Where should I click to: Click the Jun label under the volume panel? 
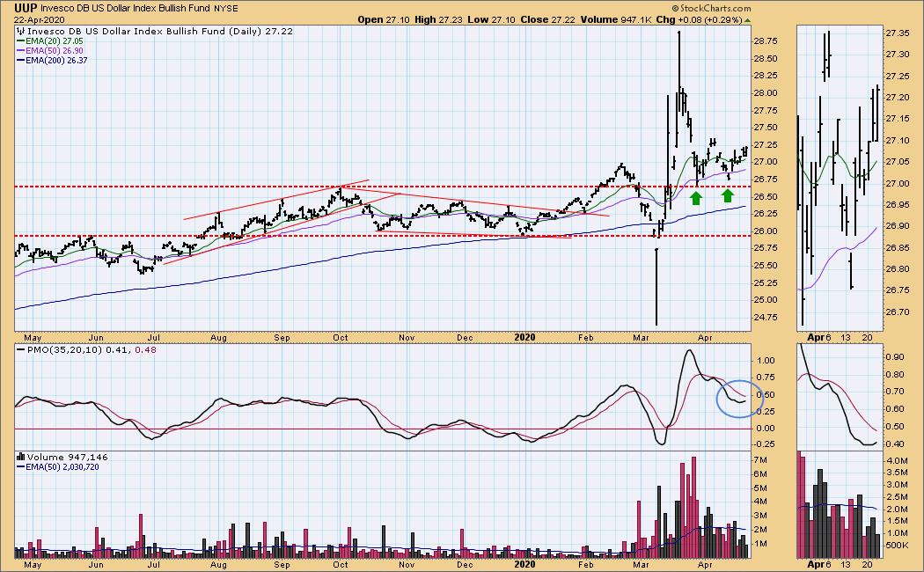pyautogui.click(x=95, y=564)
